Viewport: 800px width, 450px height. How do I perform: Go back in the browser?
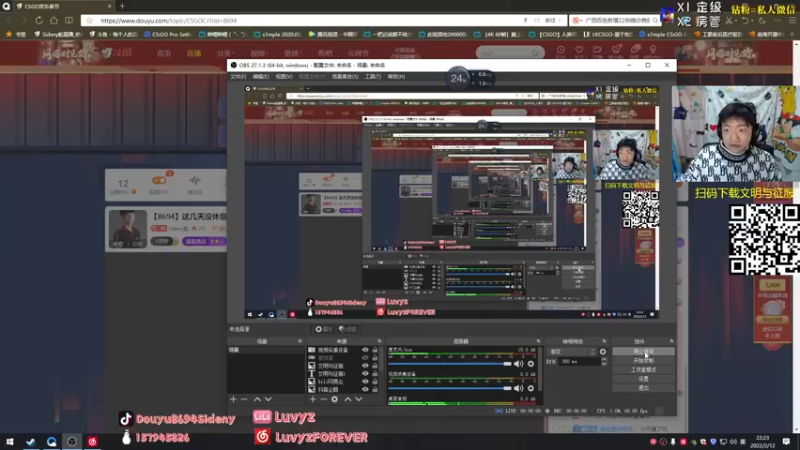[9, 20]
